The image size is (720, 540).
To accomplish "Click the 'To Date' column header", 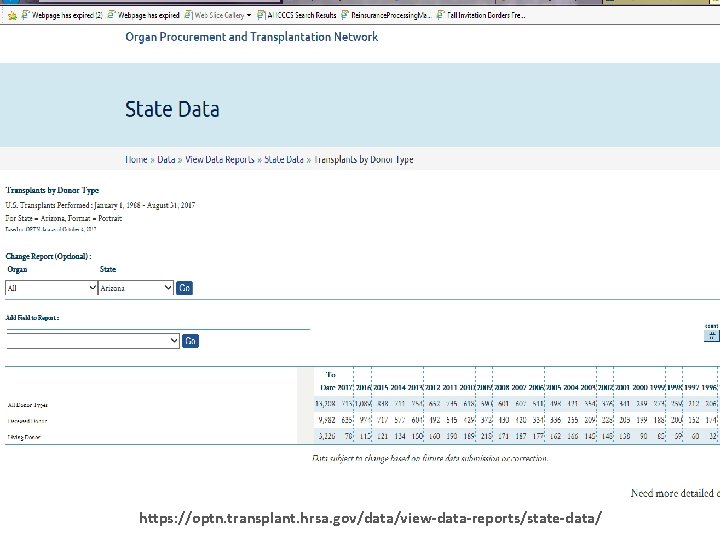I will point(328,381).
